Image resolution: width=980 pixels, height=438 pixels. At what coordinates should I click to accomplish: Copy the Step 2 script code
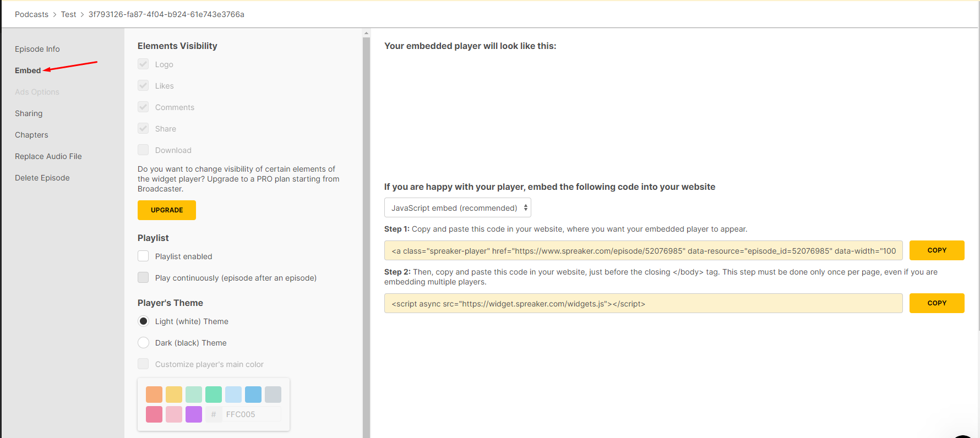pos(937,303)
